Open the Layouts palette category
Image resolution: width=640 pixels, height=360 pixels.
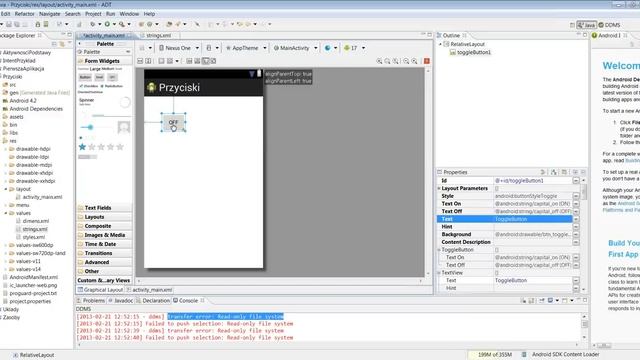click(104, 217)
